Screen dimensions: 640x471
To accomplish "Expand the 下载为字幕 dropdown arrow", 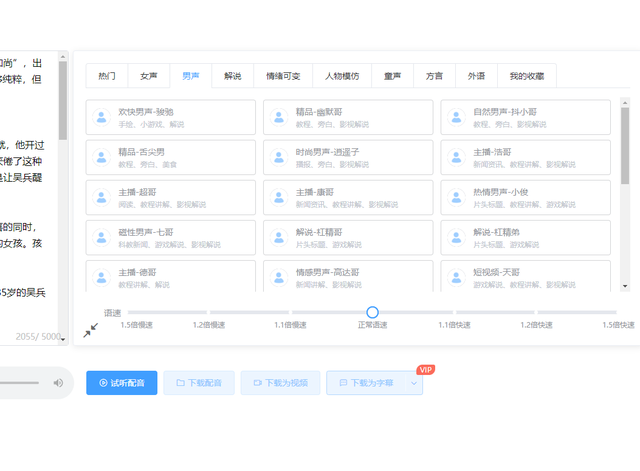I will point(414,383).
